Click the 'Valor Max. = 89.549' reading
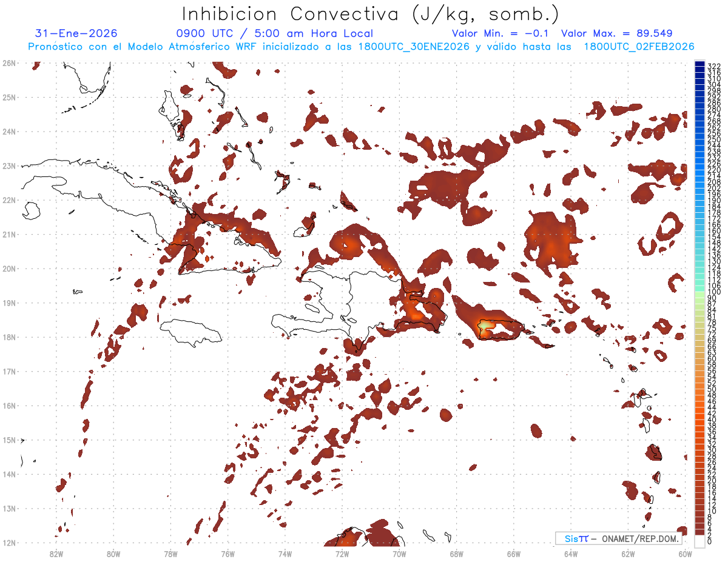This screenshot has width=728, height=562. pyautogui.click(x=617, y=33)
